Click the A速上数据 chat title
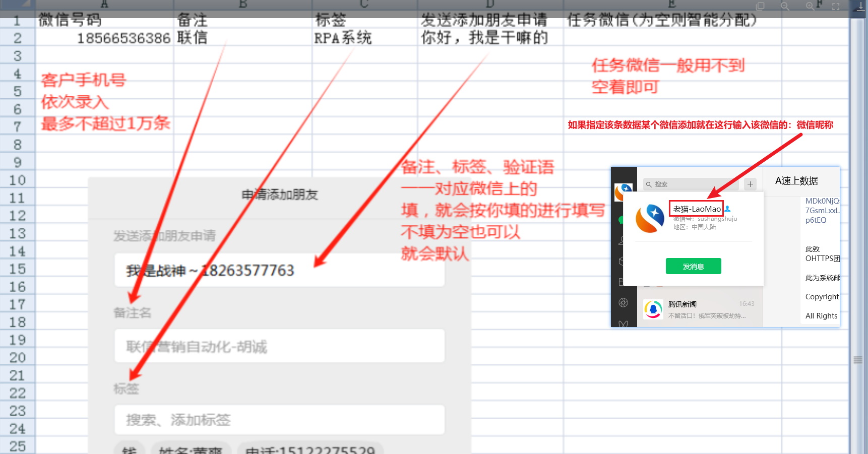 (796, 181)
